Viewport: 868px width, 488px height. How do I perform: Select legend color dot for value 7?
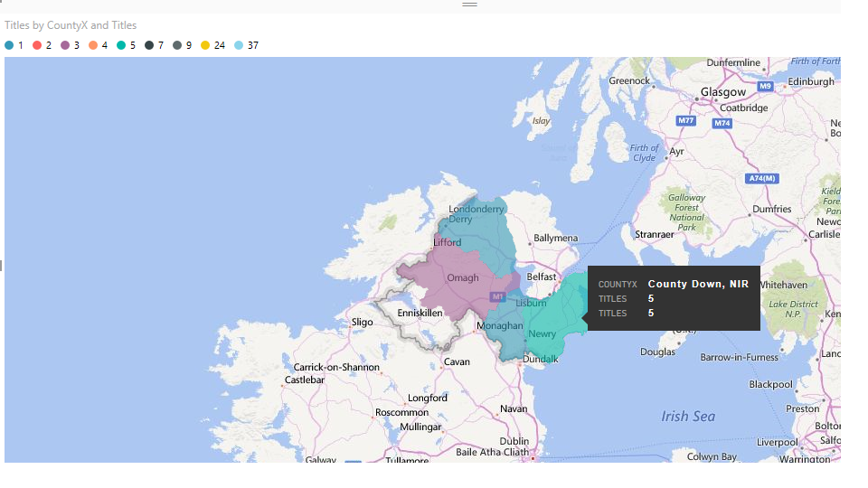[149, 45]
